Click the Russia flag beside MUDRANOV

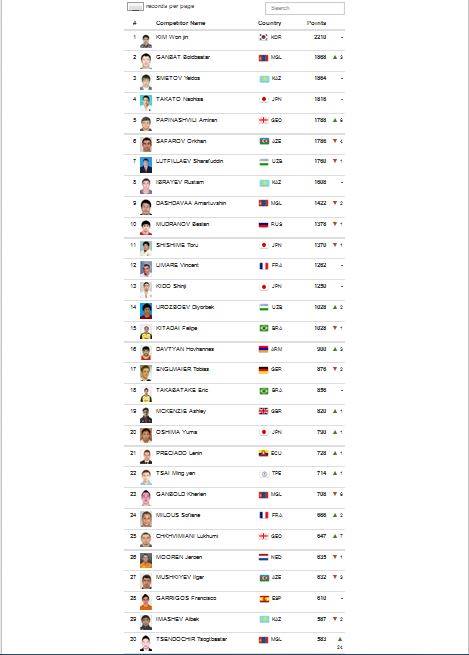[x=264, y=224]
